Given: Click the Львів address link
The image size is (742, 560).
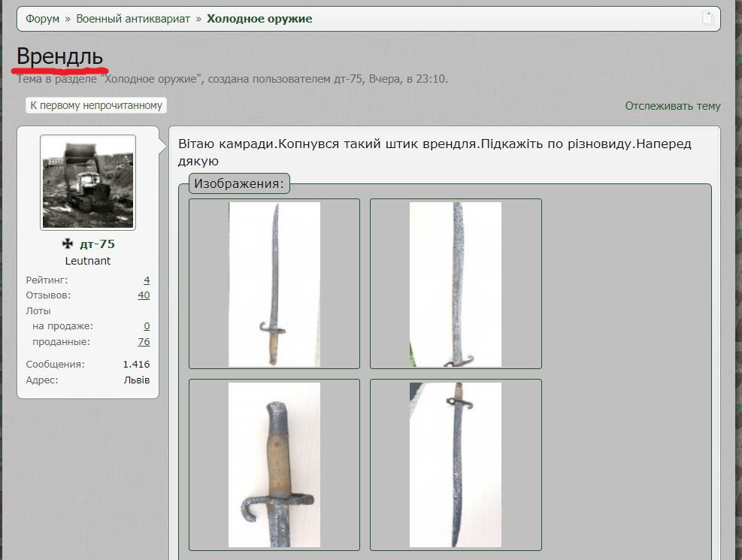Looking at the screenshot, I should (x=137, y=380).
